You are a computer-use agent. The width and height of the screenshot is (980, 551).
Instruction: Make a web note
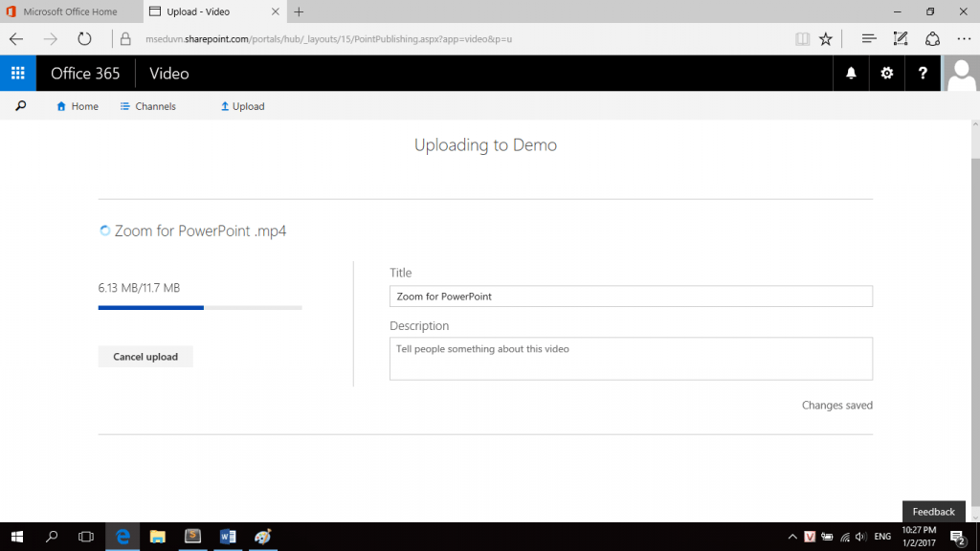tap(901, 38)
